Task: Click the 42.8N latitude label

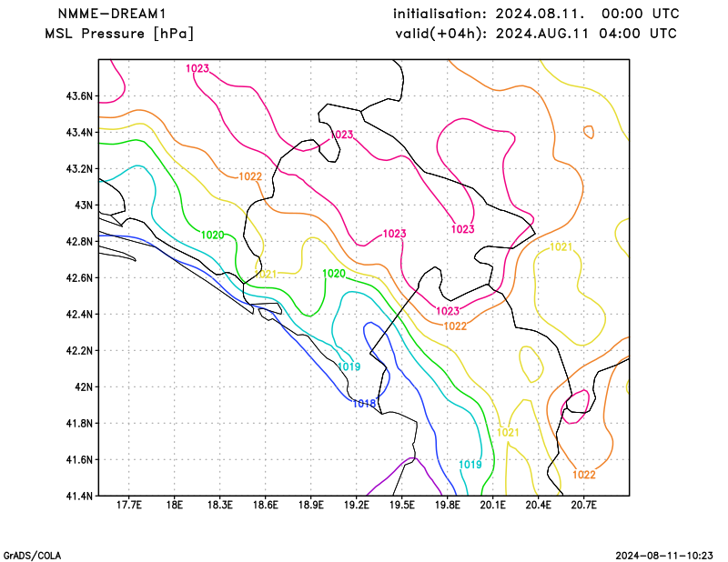Action: tap(79, 242)
